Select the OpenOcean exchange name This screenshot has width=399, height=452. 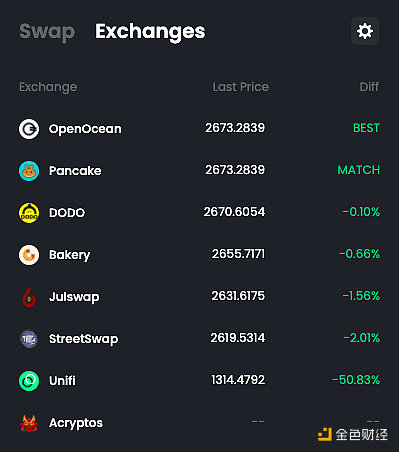click(x=85, y=129)
